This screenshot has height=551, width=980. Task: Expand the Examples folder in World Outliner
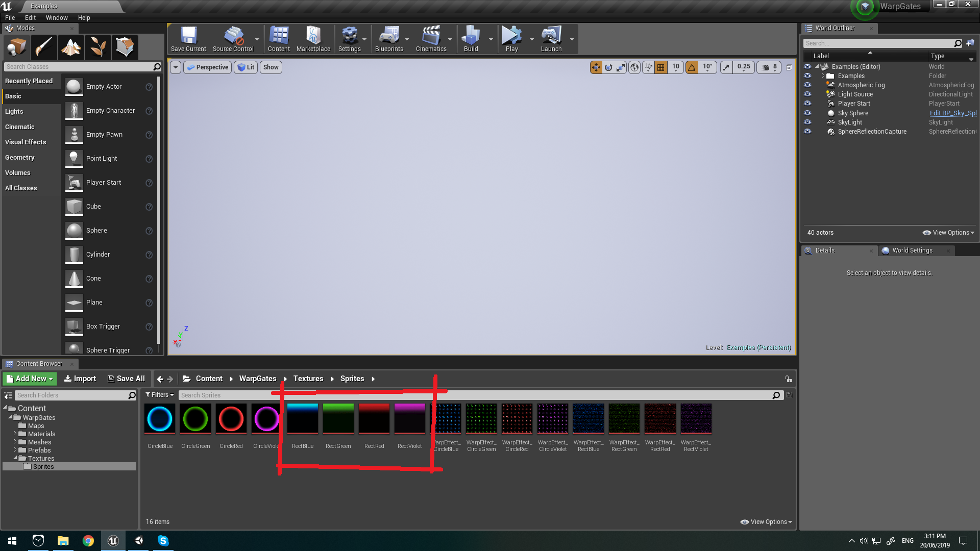click(x=823, y=76)
